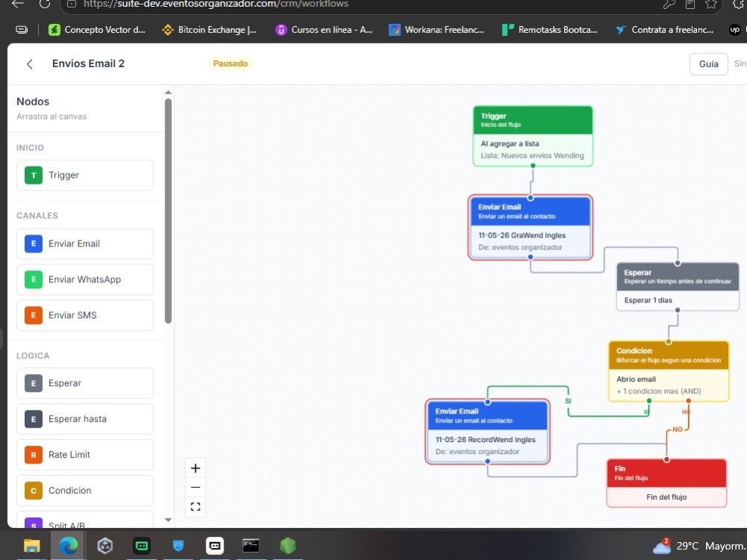
Task: Click the tab list icon before the bookmarks
Action: [22, 30]
